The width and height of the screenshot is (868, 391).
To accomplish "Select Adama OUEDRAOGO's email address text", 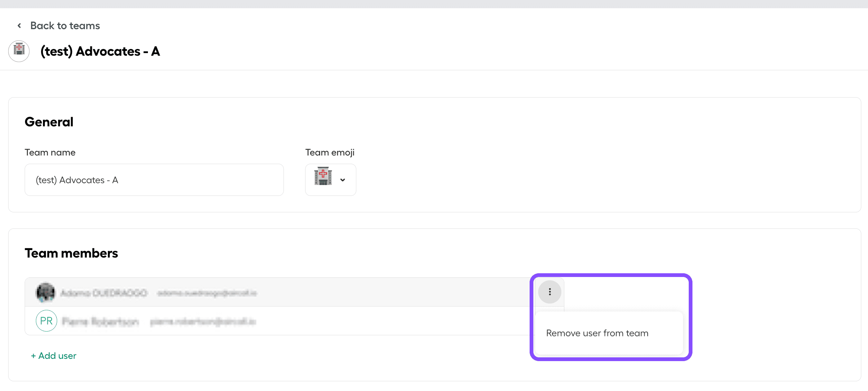I will (x=208, y=293).
